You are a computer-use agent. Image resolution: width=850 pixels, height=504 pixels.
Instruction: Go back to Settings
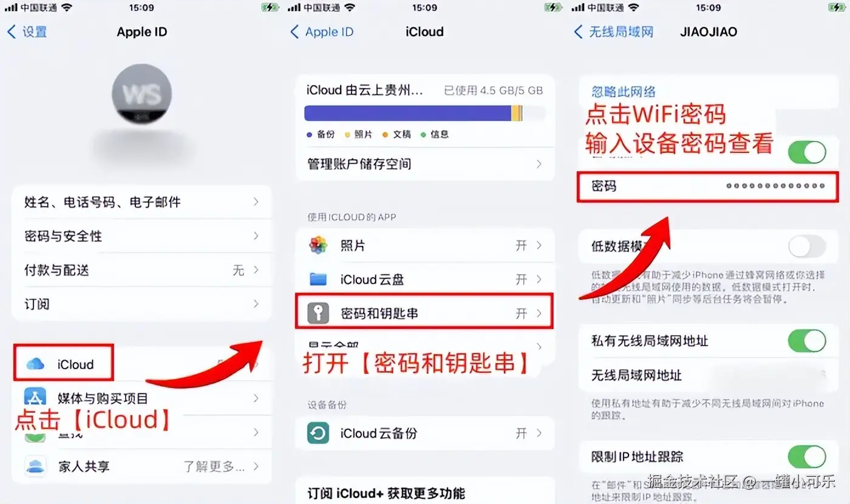27,32
